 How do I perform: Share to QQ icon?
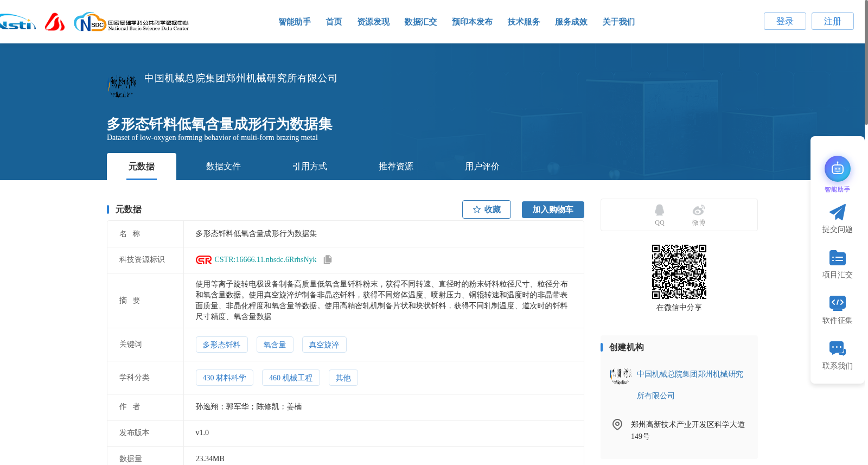pos(659,210)
